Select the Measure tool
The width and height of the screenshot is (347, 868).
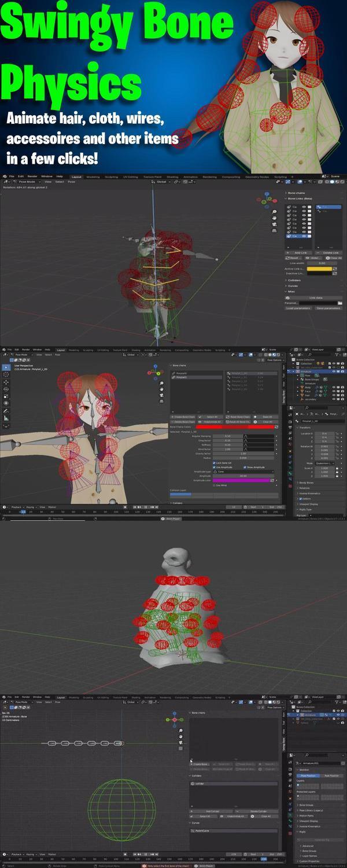tap(6, 417)
